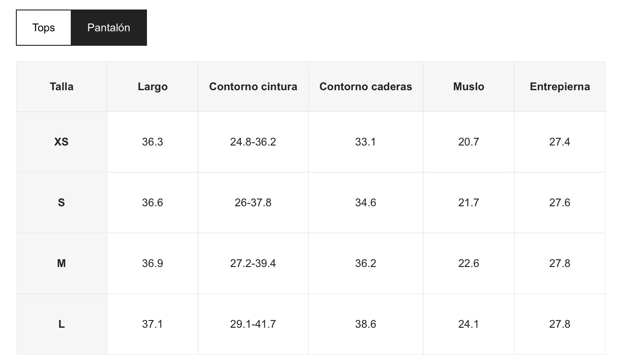Select the S size row label

tap(62, 203)
